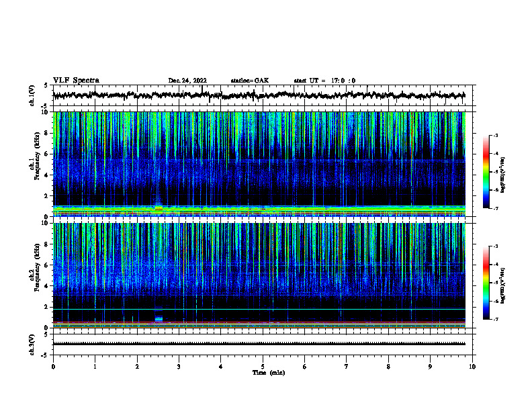Click the 9 minute tick label on time axis
The width and height of the screenshot is (532, 411).
(430, 367)
